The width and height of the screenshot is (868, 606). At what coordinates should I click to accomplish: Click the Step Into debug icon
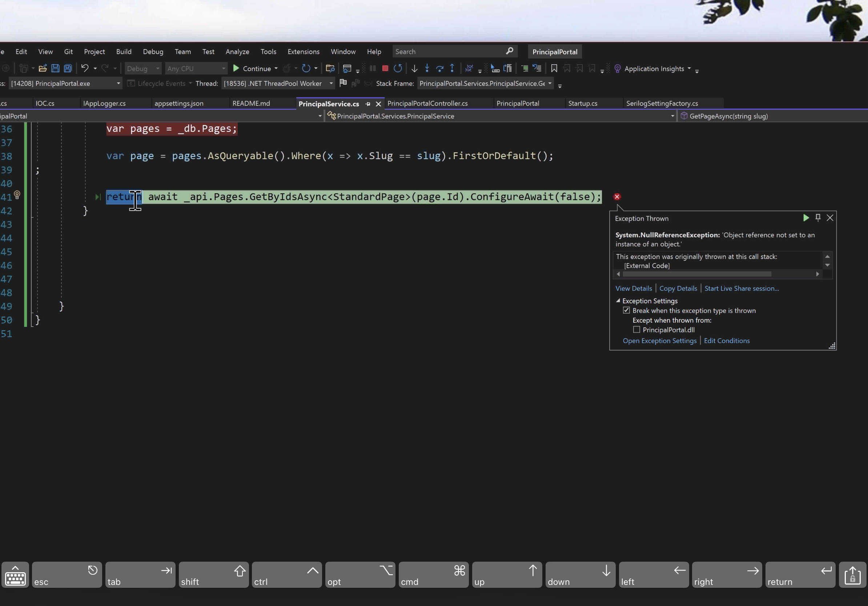[x=427, y=68]
